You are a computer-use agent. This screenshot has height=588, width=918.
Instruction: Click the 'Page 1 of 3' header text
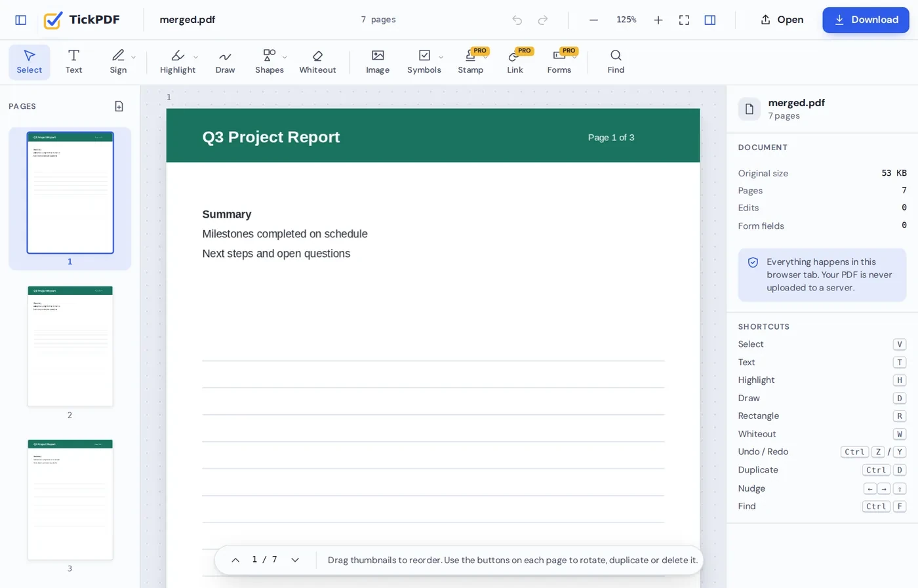tap(611, 138)
